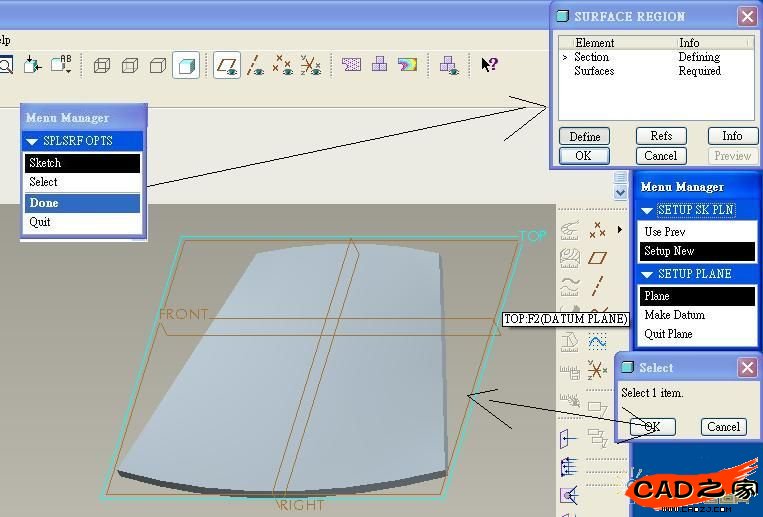Select the datum axis tool in the sidebar
This screenshot has width=763, height=517.
pos(597,286)
